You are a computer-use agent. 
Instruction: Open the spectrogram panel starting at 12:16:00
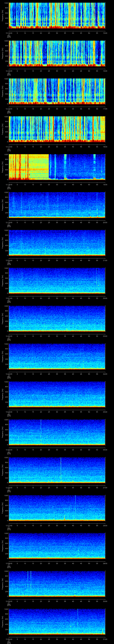point(57,91)
